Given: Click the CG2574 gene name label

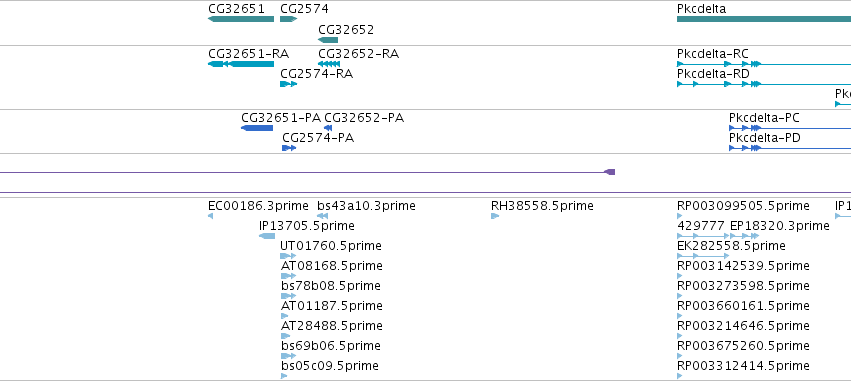Looking at the screenshot, I should pyautogui.click(x=304, y=9).
